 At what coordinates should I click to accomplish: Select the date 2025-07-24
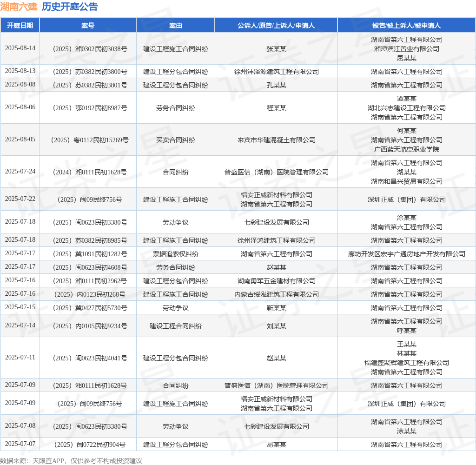20,172
